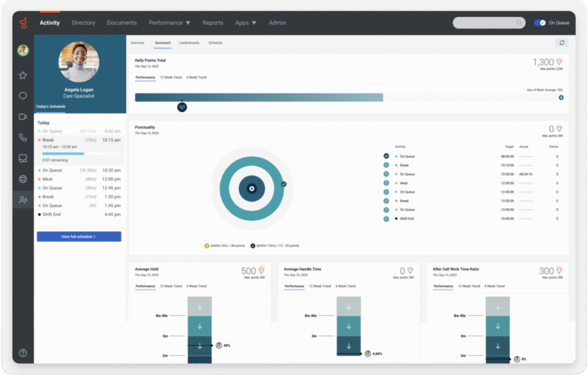The height and width of the screenshot is (380, 588).
Task: Click the help question mark icon
Action: pyautogui.click(x=23, y=353)
